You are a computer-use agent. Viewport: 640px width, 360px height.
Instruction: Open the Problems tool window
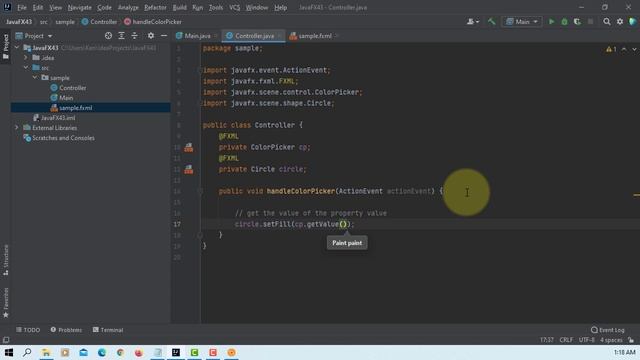[66, 330]
